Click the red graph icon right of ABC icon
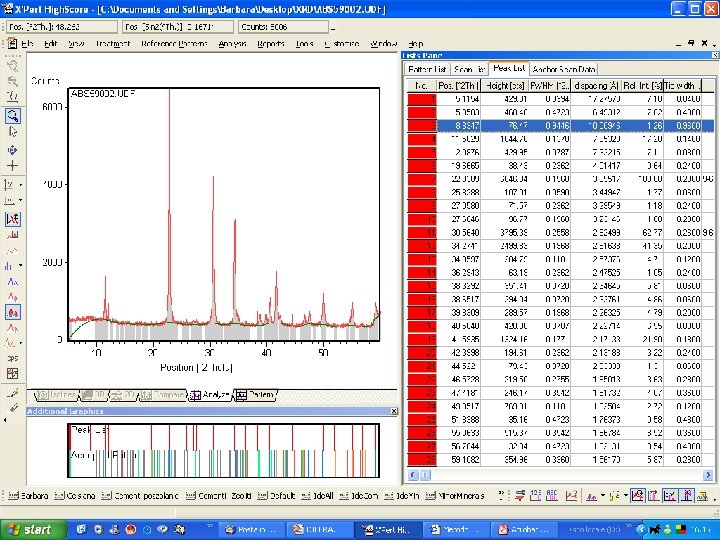This screenshot has width=720, height=540. (571, 495)
